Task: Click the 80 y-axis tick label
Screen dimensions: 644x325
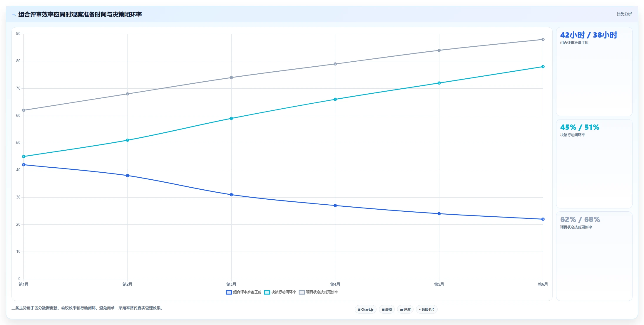Action: point(18,61)
